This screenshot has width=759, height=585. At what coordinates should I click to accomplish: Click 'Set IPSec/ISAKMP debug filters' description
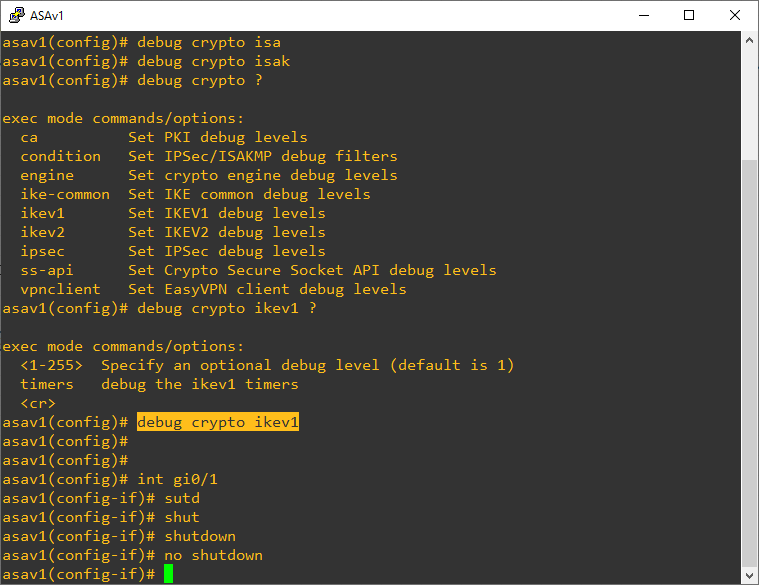(x=263, y=156)
